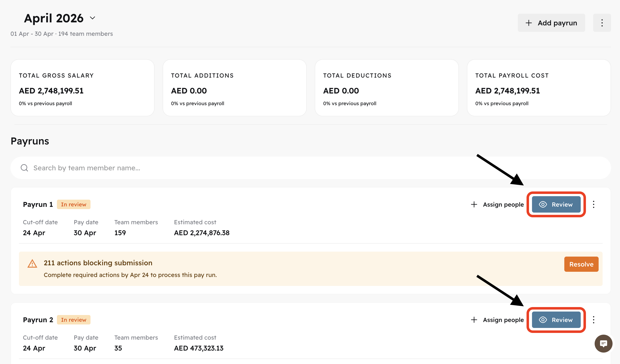Open Payrun 2 three-dot options menu

[x=594, y=320]
